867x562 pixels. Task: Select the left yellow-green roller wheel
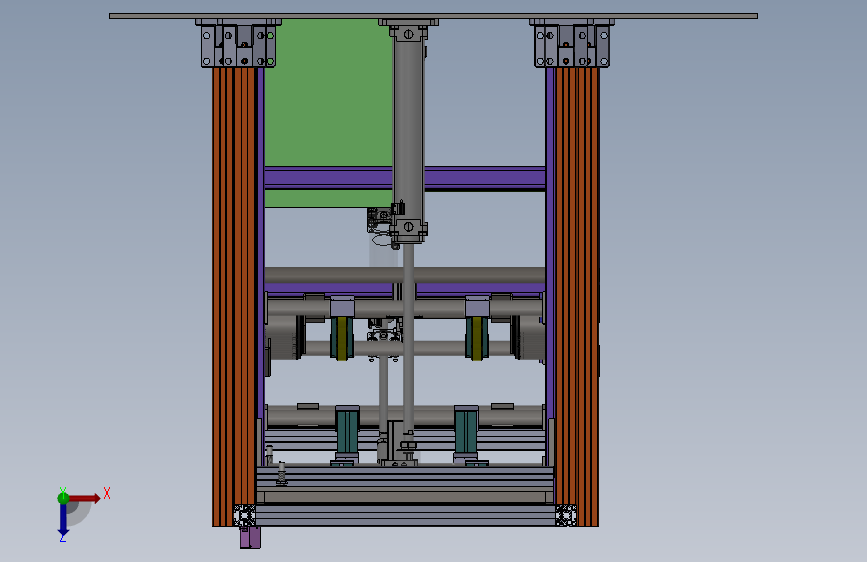342,339
